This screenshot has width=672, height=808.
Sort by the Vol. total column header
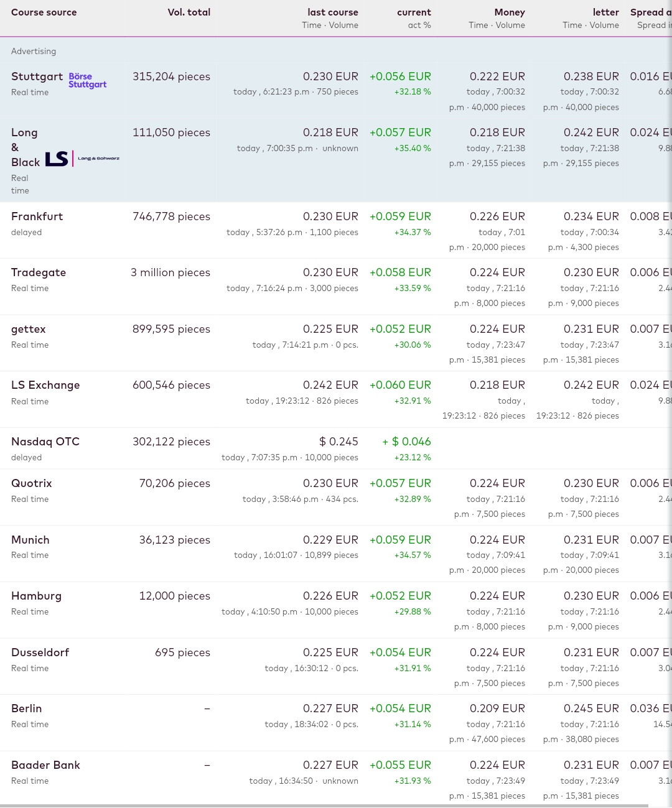click(x=189, y=12)
